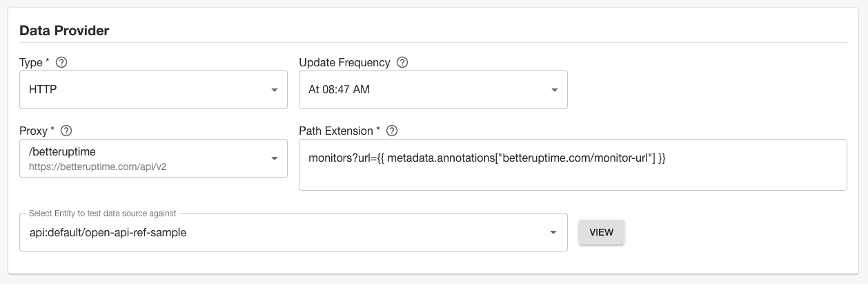The height and width of the screenshot is (284, 868).
Task: Open the Update Frequency help tooltip icon
Action: [403, 62]
